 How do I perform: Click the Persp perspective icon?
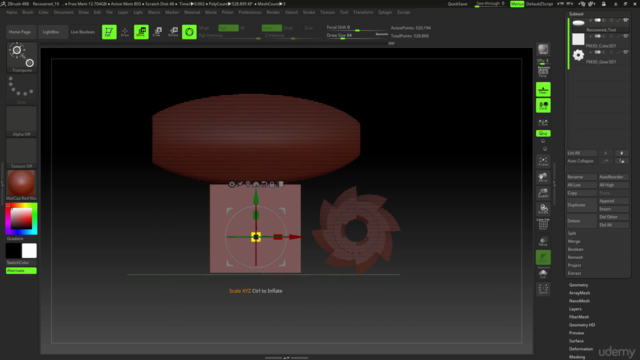point(543,73)
